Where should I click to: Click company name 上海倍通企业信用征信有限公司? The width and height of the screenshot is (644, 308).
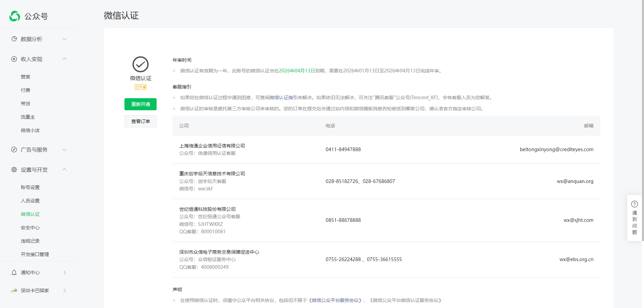point(212,146)
